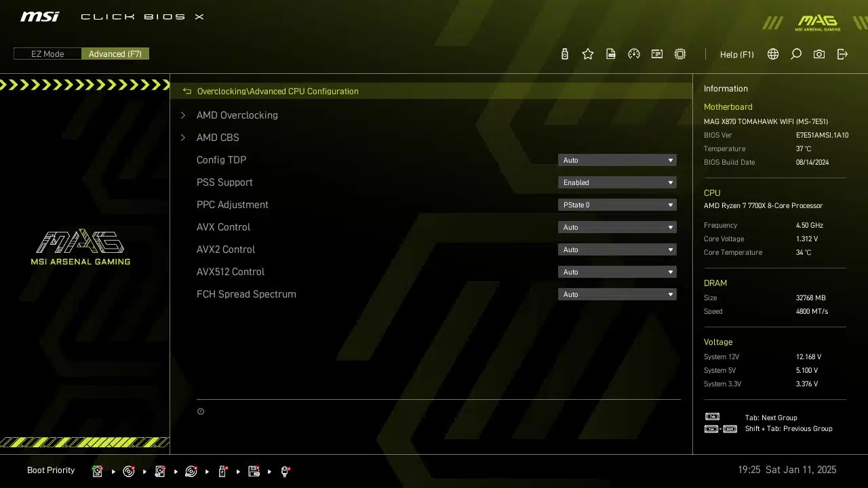Viewport: 868px width, 488px height.
Task: Open the FCH Spread Spectrum dropdown
Action: click(x=617, y=294)
